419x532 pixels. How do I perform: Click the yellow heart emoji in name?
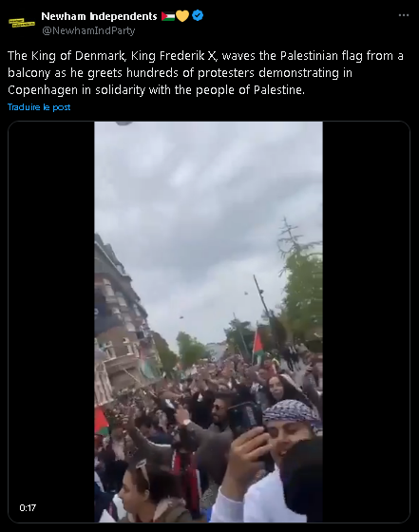click(182, 16)
